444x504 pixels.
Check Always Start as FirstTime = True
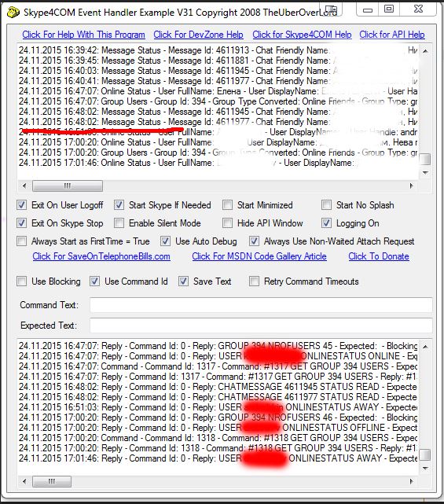coord(21,241)
